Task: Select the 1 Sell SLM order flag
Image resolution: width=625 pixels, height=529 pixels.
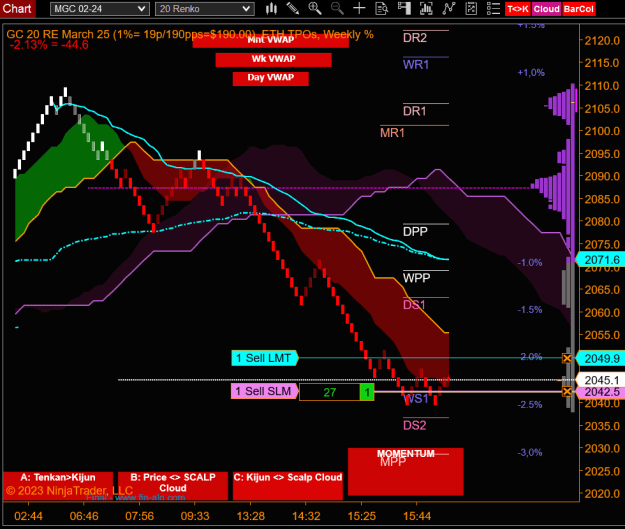Action: (265, 391)
